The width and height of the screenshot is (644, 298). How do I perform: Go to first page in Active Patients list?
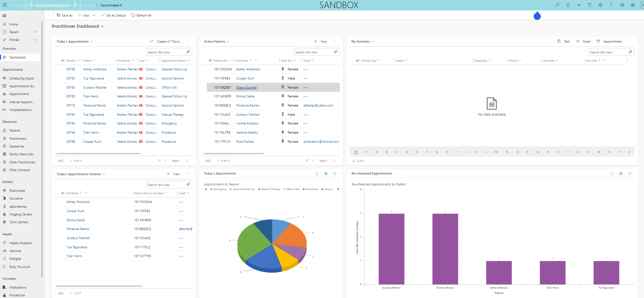point(307,161)
